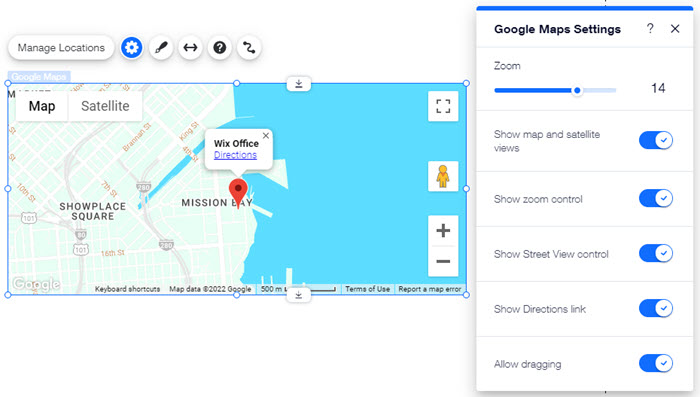Click the top download handle icon on map
Image resolution: width=700 pixels, height=397 pixels.
pyautogui.click(x=299, y=84)
